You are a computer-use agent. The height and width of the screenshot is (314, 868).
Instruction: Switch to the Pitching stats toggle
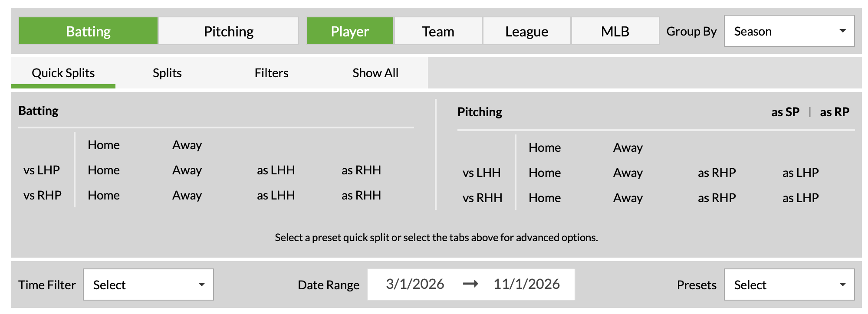point(229,31)
